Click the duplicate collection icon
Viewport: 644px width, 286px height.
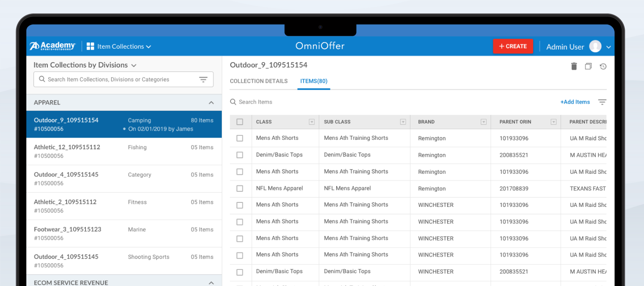pos(588,66)
